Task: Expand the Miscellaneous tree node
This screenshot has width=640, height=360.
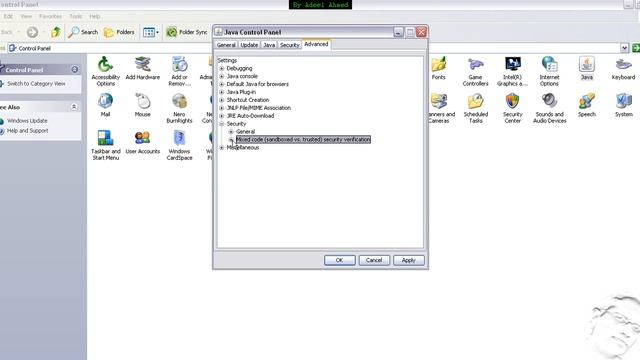Action: pyautogui.click(x=222, y=148)
